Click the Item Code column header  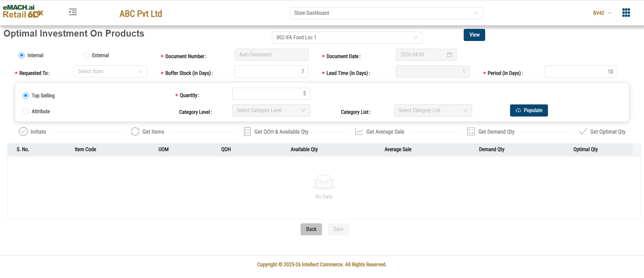click(85, 149)
